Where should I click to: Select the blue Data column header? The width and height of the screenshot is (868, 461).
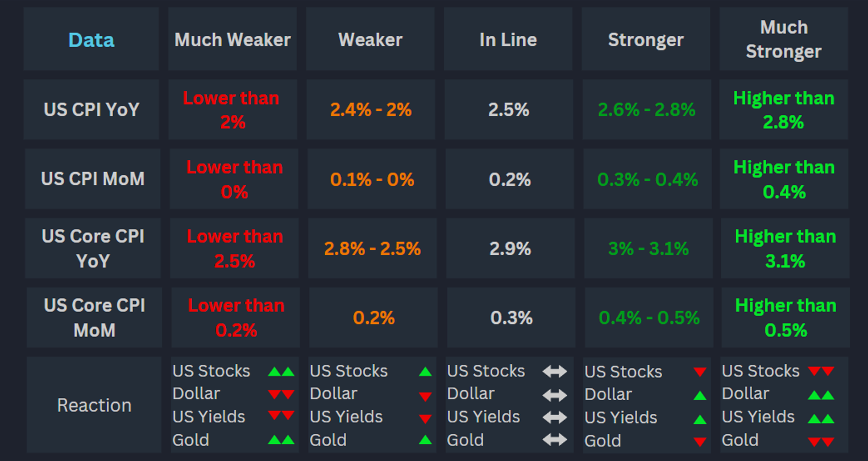(91, 40)
